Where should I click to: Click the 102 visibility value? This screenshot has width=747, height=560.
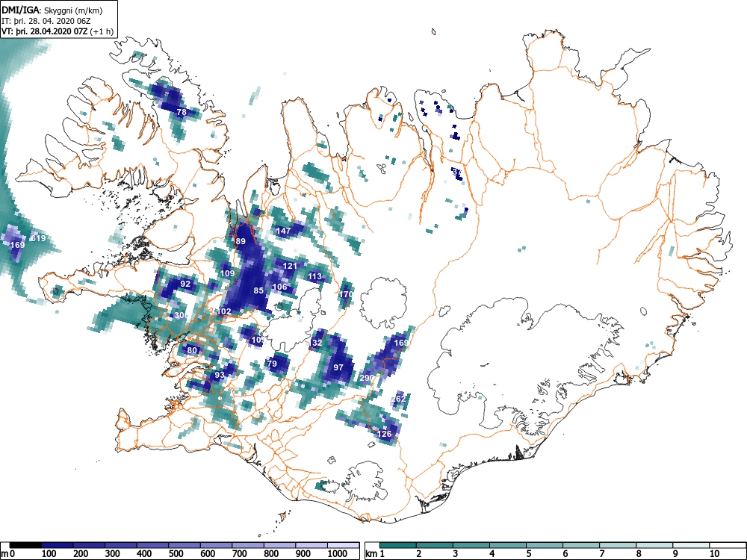(x=224, y=311)
